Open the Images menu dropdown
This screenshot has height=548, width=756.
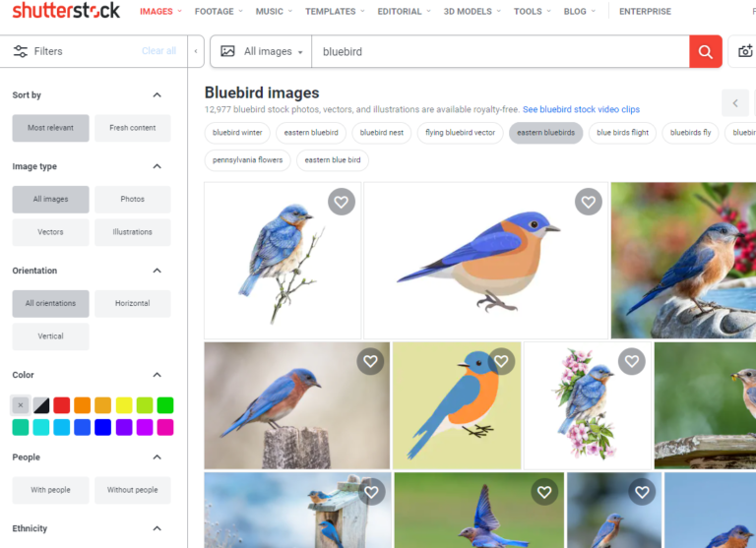(x=160, y=11)
